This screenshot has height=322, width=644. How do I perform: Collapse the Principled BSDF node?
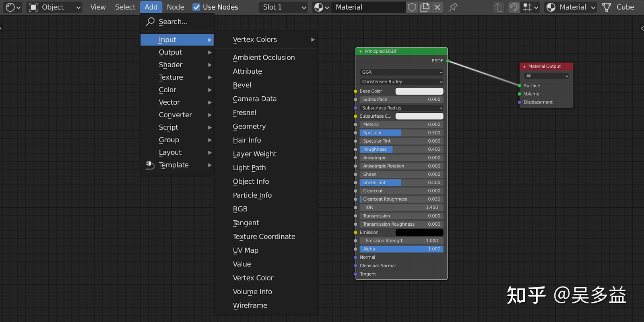click(361, 52)
